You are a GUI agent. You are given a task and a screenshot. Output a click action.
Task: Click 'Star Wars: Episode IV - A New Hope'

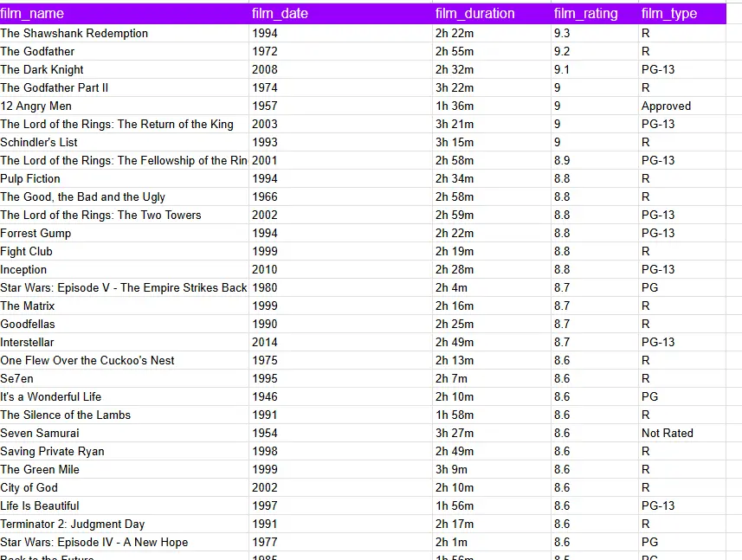coord(124,542)
